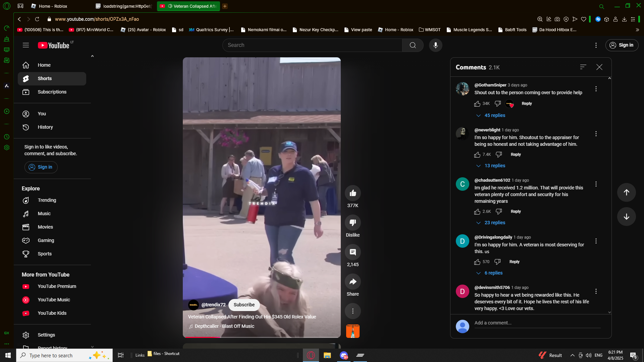Click the Sign in button at top right

click(x=622, y=45)
